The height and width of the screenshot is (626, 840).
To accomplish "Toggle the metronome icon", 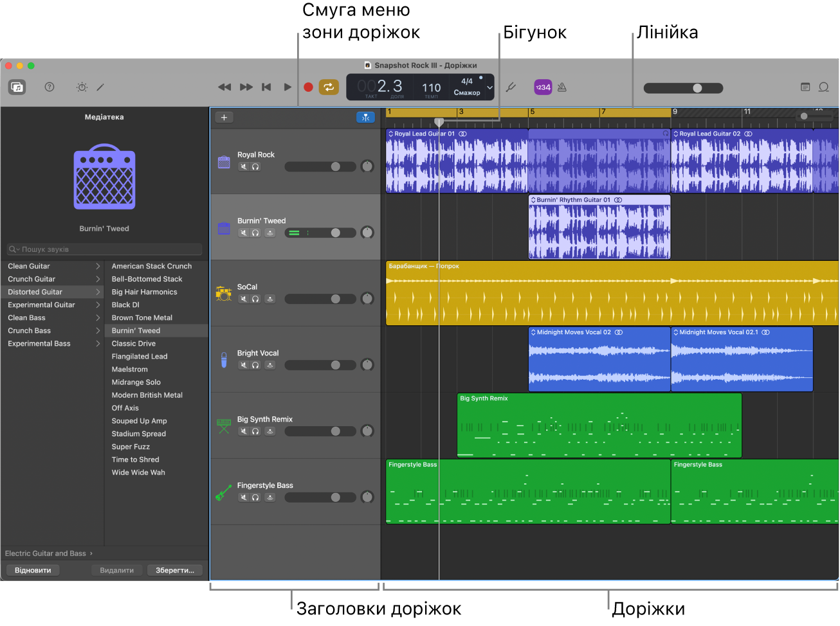I will pyautogui.click(x=562, y=87).
